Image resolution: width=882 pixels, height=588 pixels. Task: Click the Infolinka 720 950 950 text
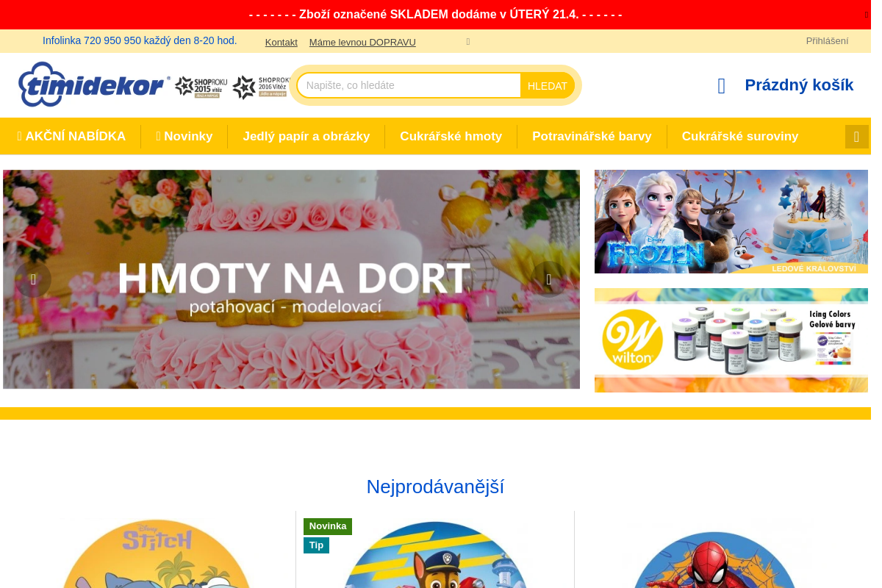coord(140,40)
